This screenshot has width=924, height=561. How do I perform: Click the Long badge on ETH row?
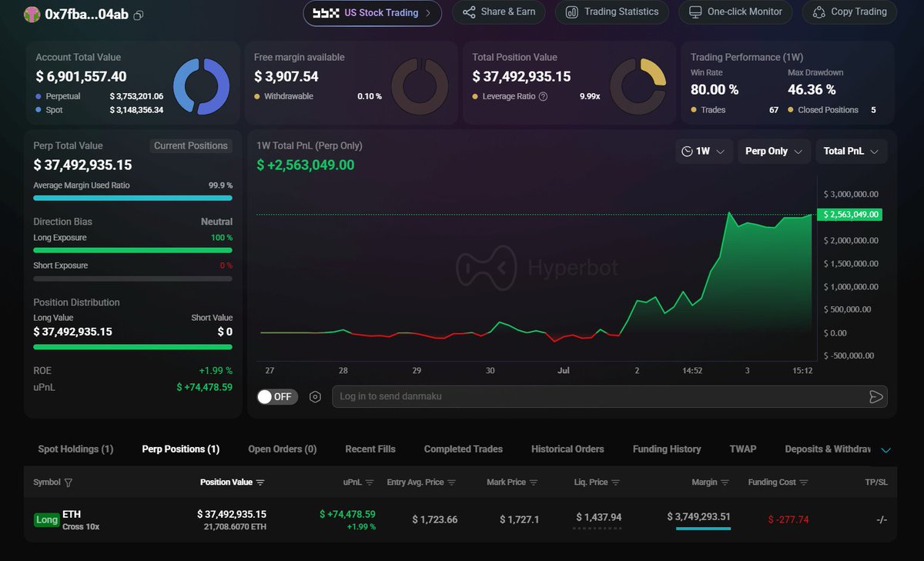coord(46,519)
